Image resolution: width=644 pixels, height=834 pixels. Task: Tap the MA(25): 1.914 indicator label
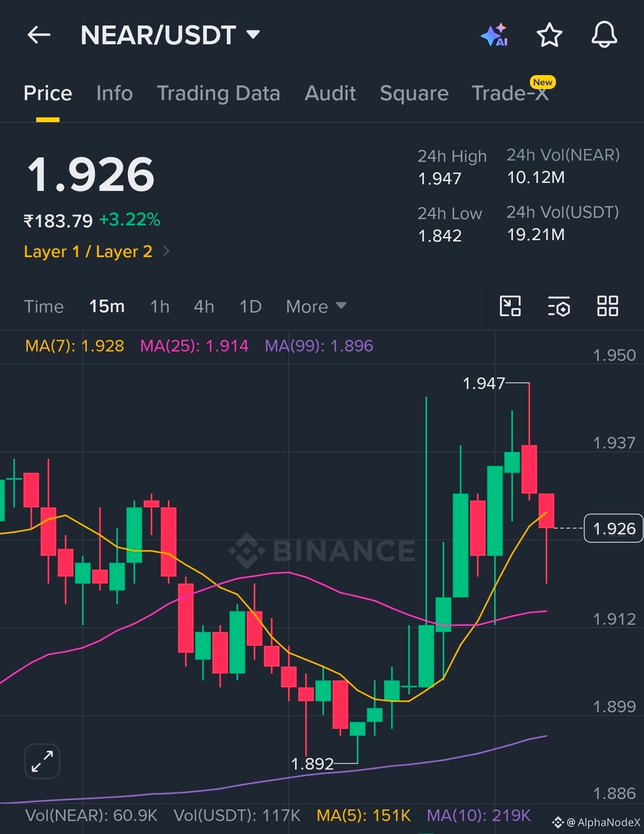[x=194, y=346]
